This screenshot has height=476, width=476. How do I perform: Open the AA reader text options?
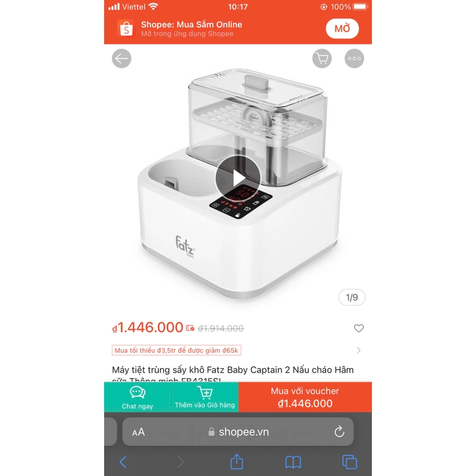point(139,432)
